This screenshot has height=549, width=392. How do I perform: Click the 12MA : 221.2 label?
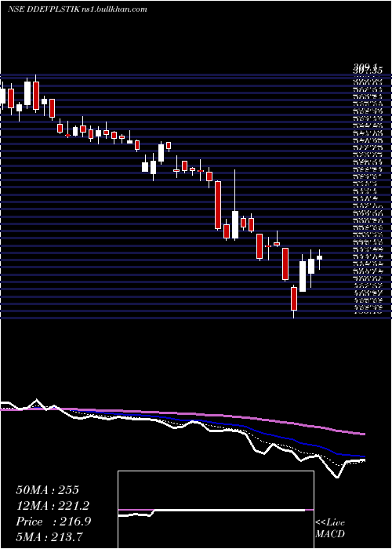(x=53, y=506)
